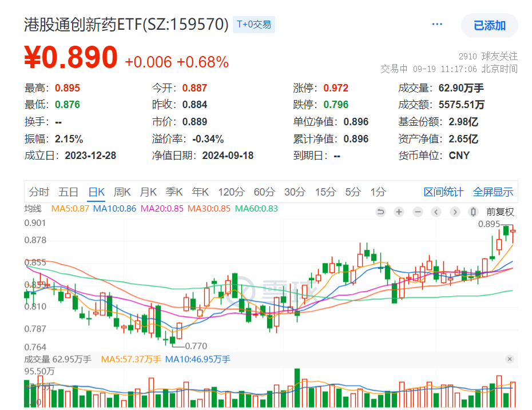Click the MA5:0.87 moving average label
Screen dimensions: 532x410
[70, 209]
